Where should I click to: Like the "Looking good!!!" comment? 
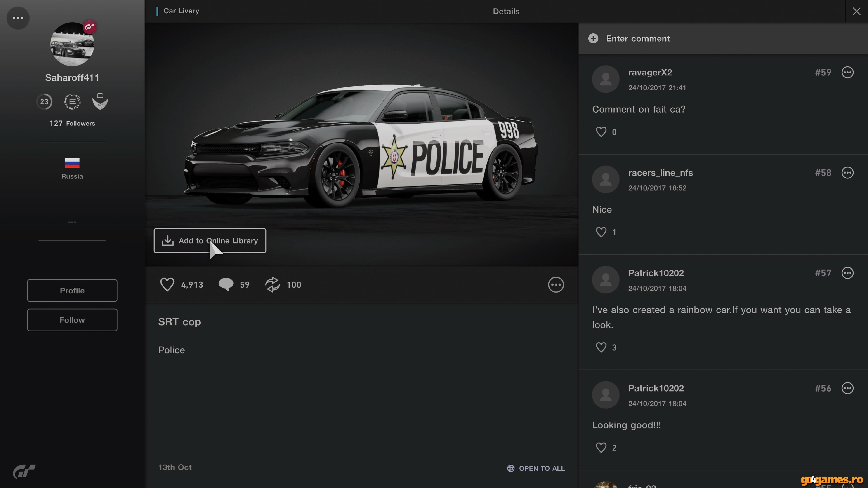pos(601,448)
